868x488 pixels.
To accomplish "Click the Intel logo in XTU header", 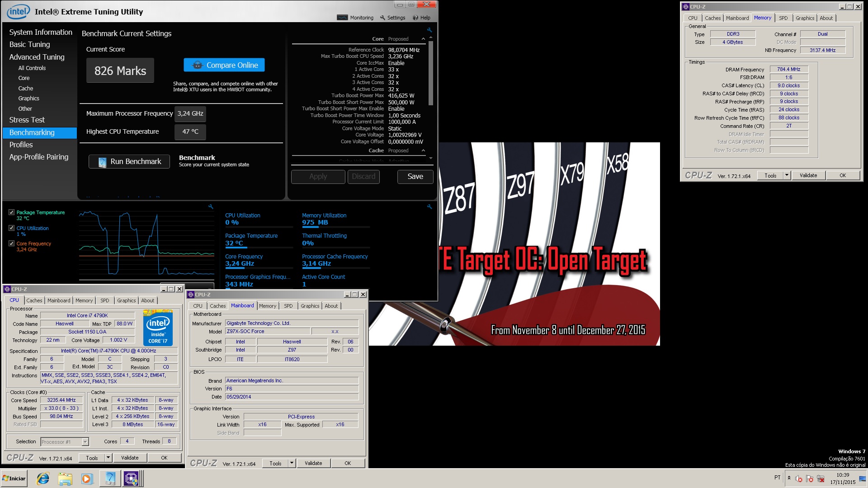I will coord(19,12).
